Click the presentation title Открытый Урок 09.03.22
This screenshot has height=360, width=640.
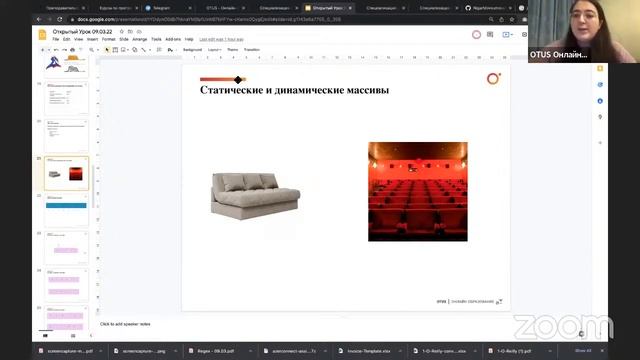(x=82, y=32)
